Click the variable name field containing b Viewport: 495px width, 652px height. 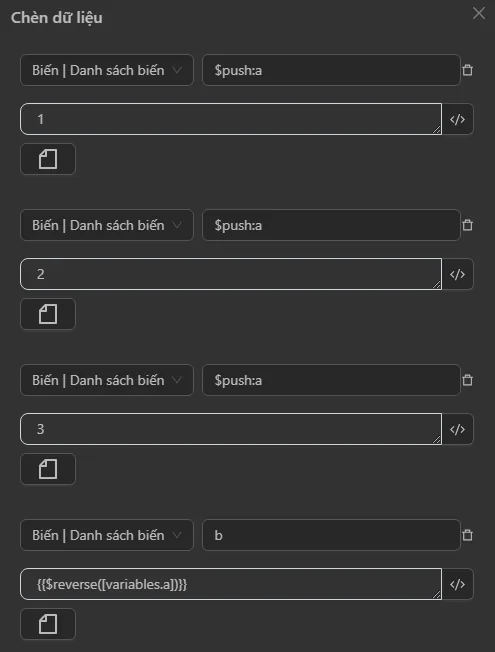click(332, 535)
